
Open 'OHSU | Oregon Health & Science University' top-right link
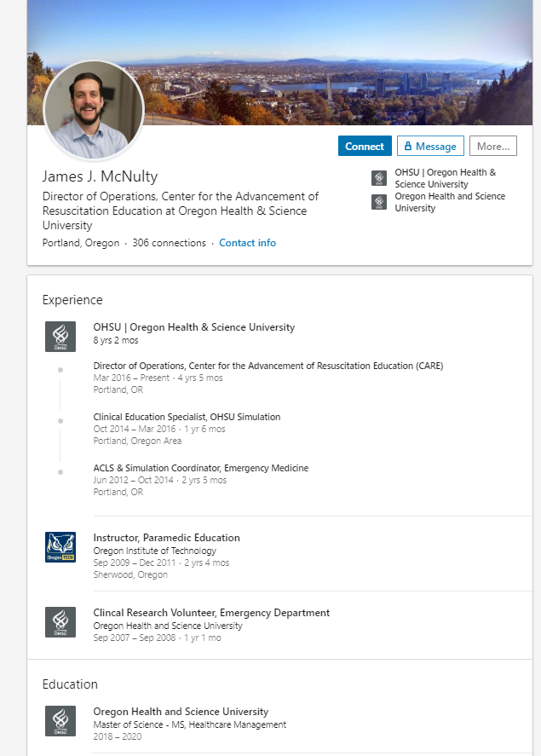tap(445, 178)
